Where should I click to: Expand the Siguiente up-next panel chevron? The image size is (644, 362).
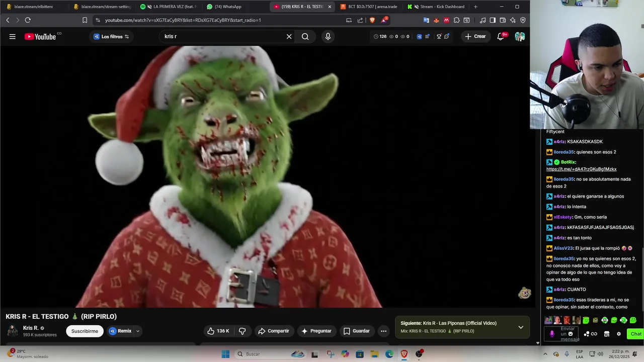[521, 327]
